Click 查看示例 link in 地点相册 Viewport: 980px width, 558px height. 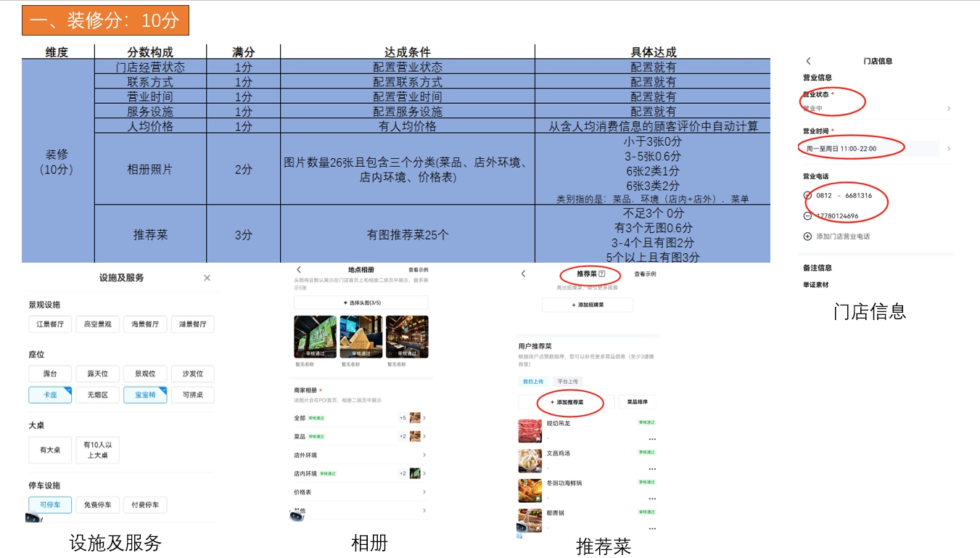point(419,270)
